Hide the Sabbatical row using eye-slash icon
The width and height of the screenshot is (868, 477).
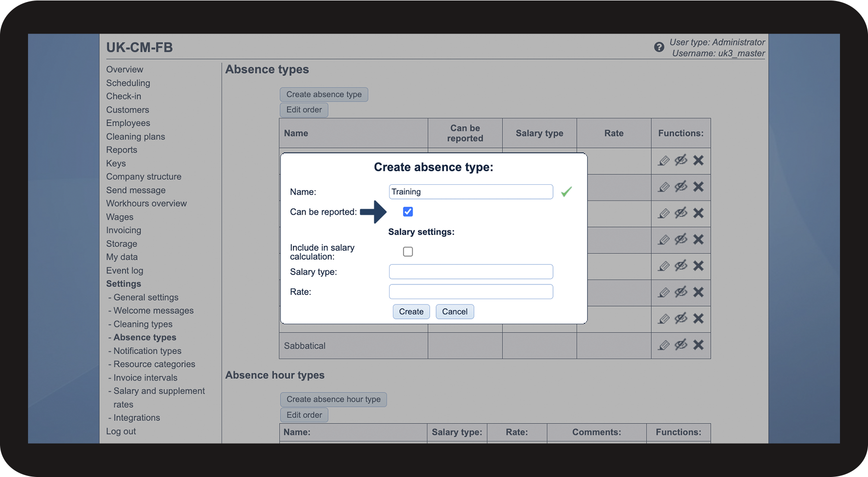tap(681, 345)
